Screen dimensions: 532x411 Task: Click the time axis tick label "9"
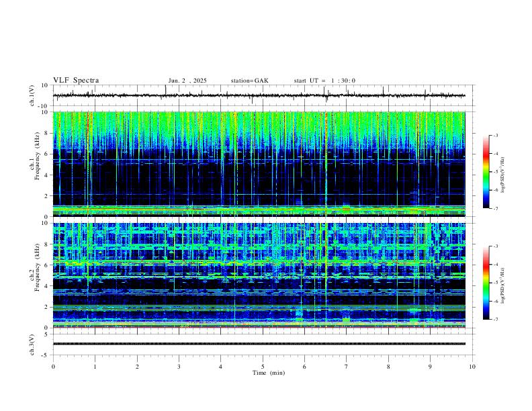pyautogui.click(x=430, y=367)
